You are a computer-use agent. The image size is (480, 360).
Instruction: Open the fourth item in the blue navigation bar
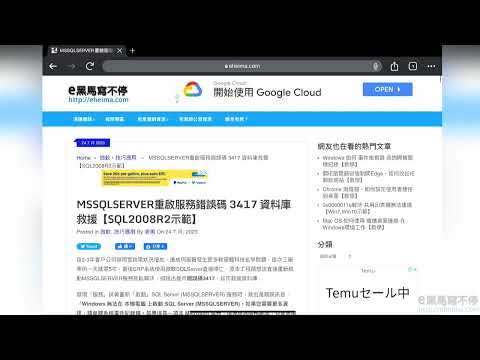[195, 119]
